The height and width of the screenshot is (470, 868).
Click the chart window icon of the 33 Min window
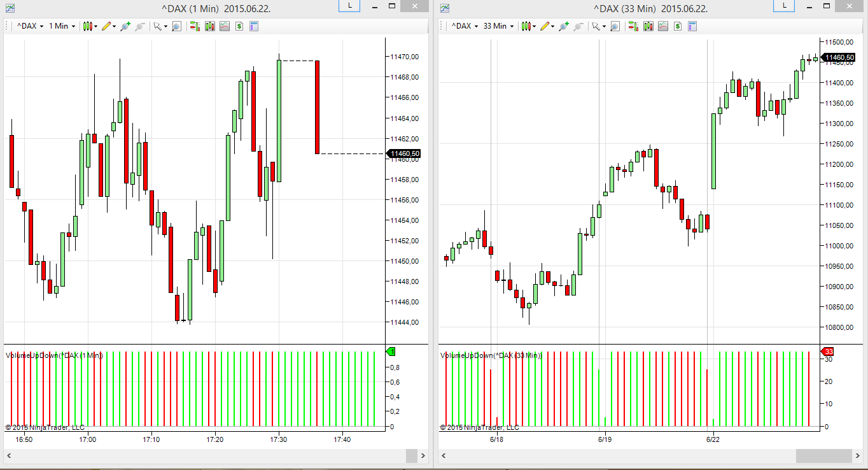point(445,8)
